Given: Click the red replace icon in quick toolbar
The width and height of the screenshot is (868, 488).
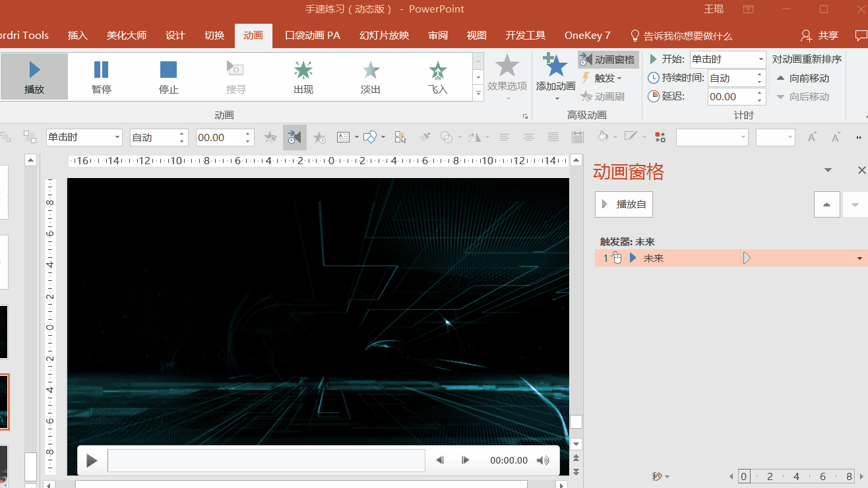Looking at the screenshot, I should tap(660, 137).
